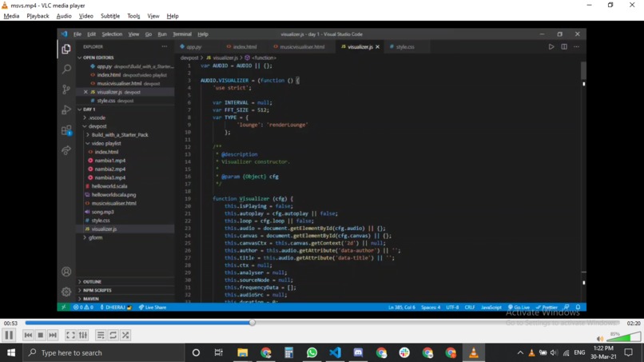644x362 pixels.
Task: Click VS Code Extensions icon
Action: tap(66, 130)
